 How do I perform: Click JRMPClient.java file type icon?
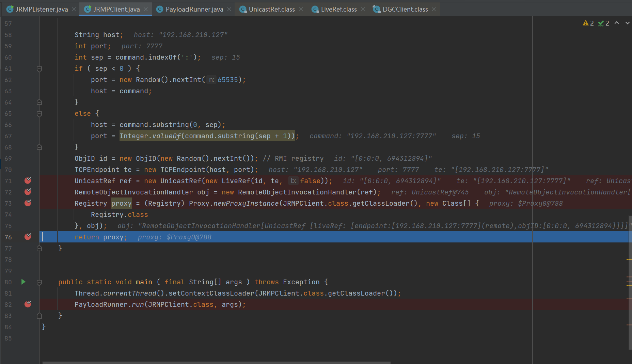click(88, 9)
